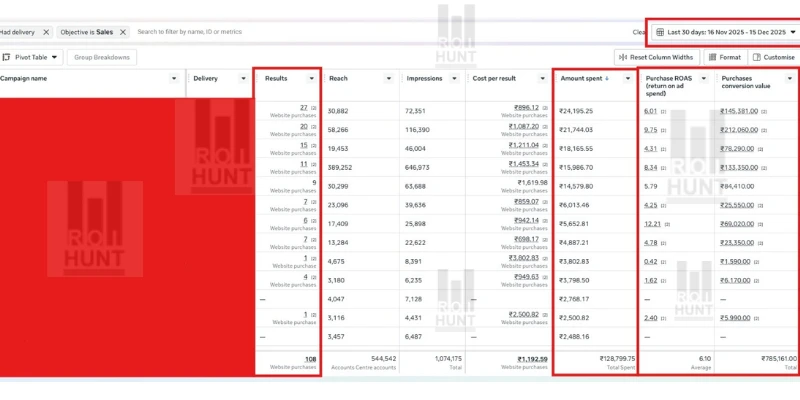The image size is (800, 400).
Task: Click the 0.42 Purchase ROAS value
Action: click(651, 262)
